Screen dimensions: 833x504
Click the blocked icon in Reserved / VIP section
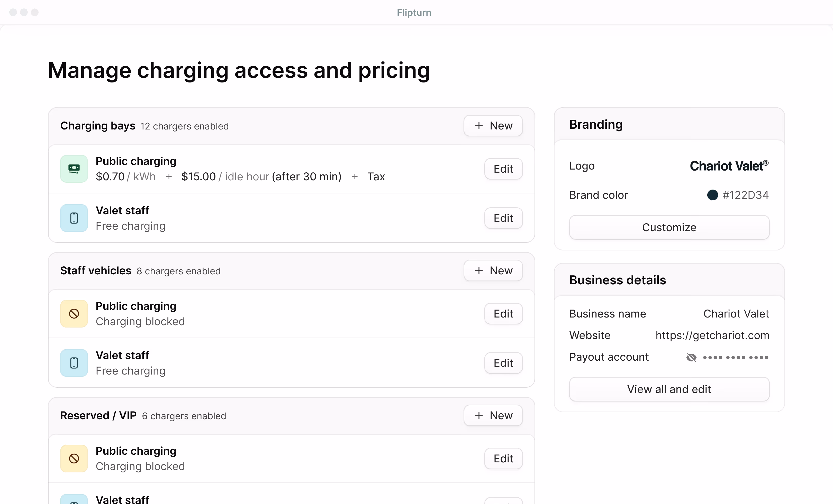tap(74, 458)
